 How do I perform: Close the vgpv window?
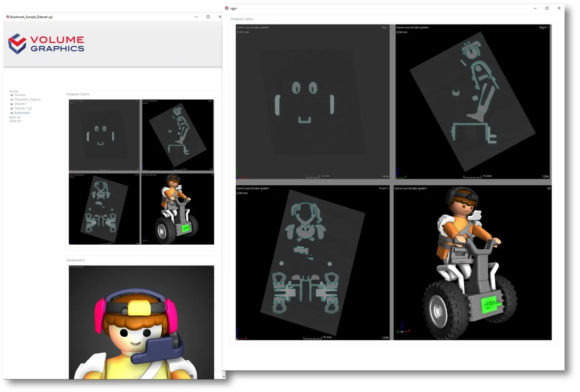pos(559,8)
